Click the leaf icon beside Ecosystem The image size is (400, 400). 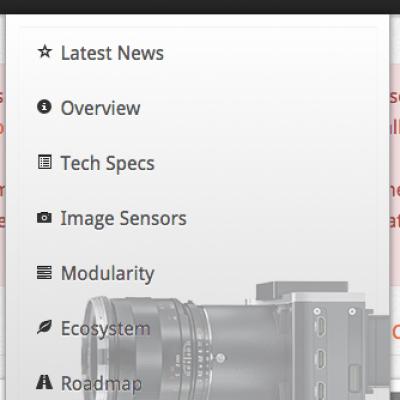click(44, 327)
